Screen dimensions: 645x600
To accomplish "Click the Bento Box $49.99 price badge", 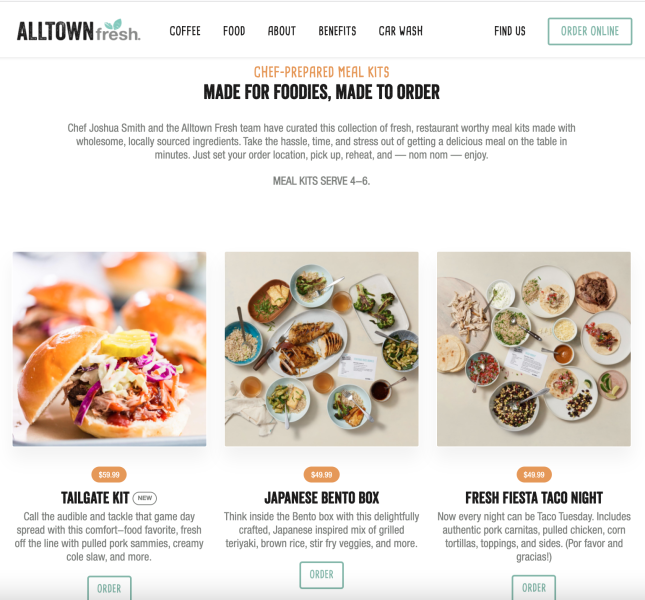I will click(x=322, y=475).
